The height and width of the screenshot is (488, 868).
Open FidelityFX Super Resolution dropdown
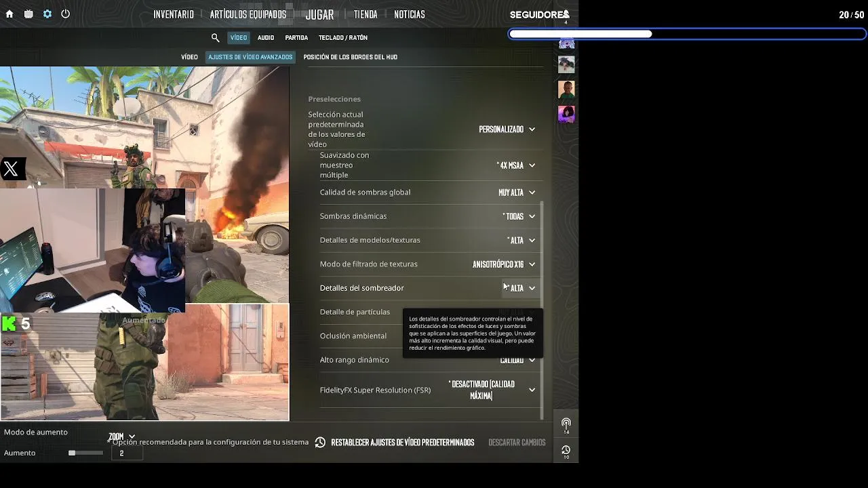point(492,390)
